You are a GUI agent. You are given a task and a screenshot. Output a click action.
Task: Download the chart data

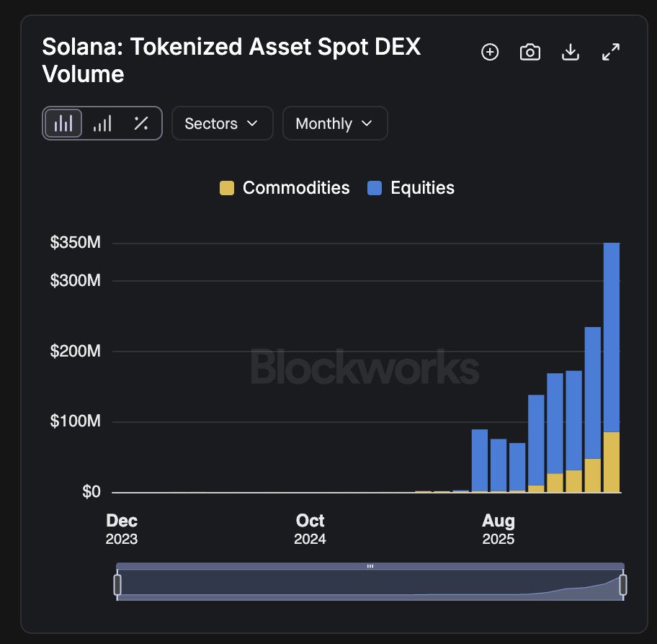pos(571,52)
